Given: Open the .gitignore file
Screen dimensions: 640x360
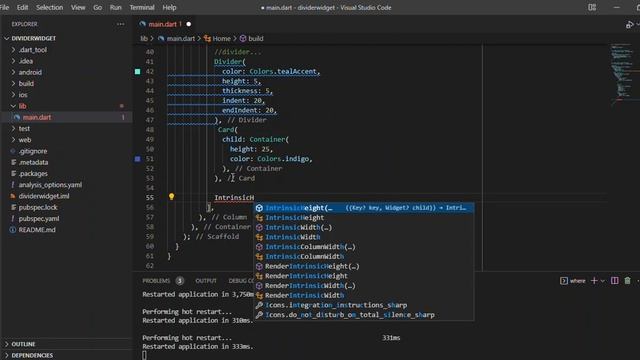Looking at the screenshot, I should pos(33,151).
